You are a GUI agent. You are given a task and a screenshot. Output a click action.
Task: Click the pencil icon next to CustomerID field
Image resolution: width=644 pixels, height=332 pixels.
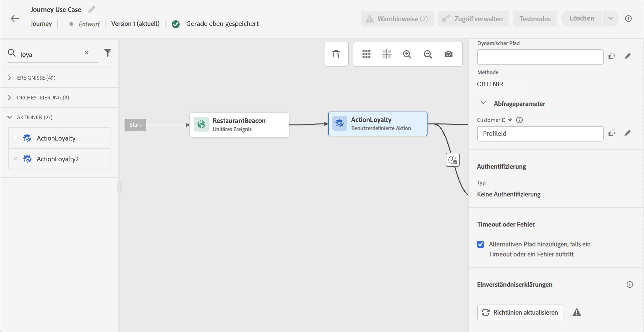click(627, 133)
